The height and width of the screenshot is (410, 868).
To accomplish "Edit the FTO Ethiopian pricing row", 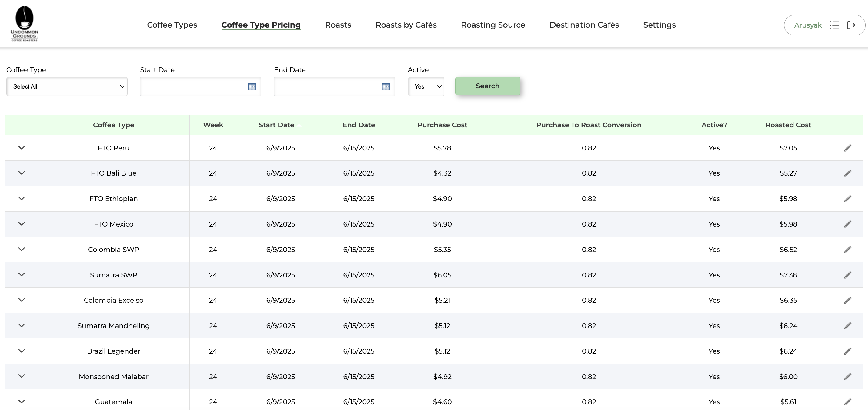I will 848,199.
